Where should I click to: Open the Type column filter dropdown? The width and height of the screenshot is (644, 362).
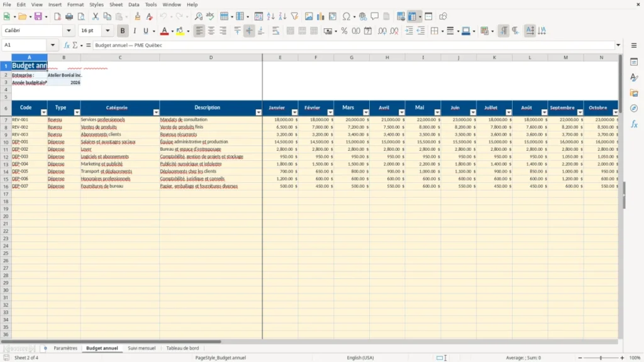77,112
